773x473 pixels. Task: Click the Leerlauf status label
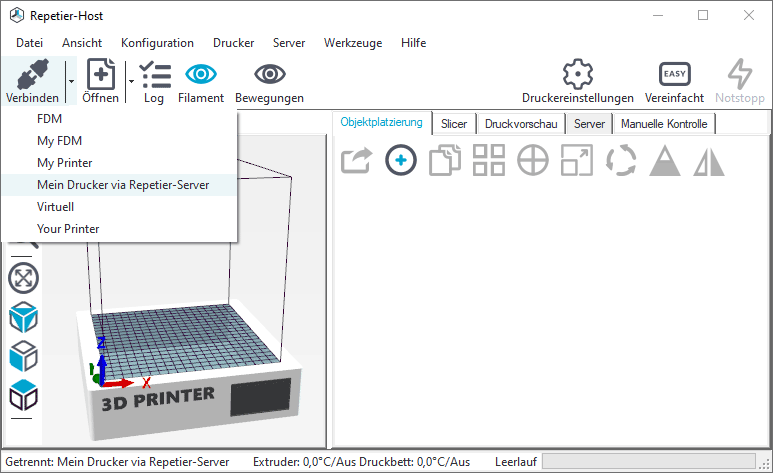point(516,462)
